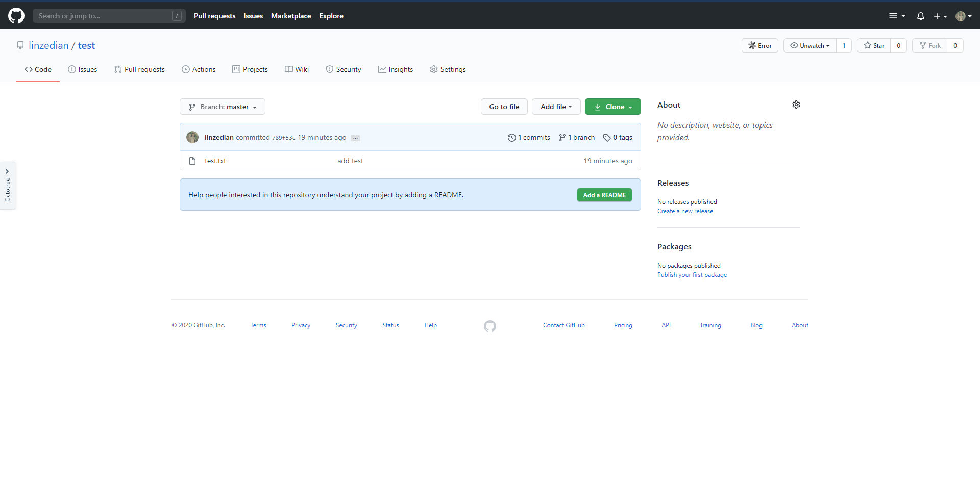The image size is (980, 485).
Task: Open the footer Status link
Action: 390,325
